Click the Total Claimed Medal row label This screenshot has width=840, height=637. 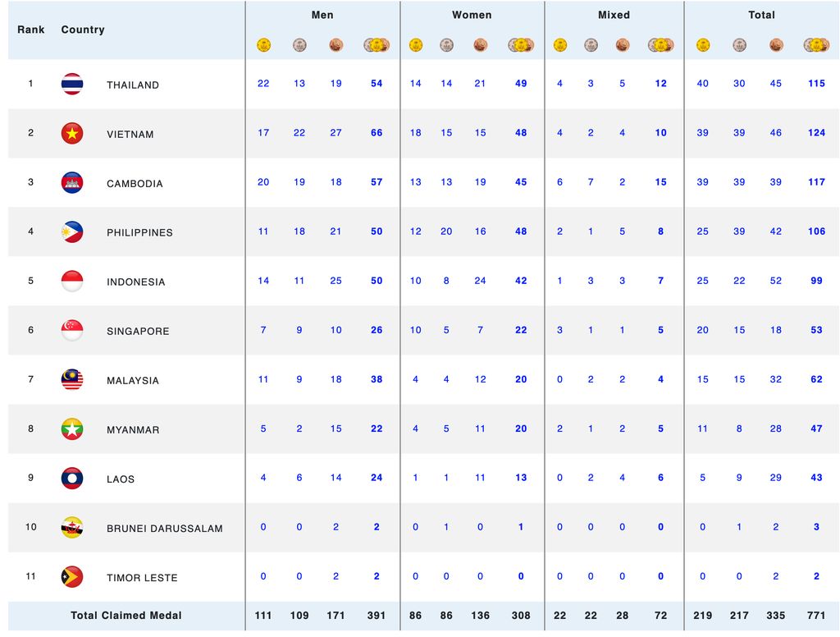coord(126,616)
